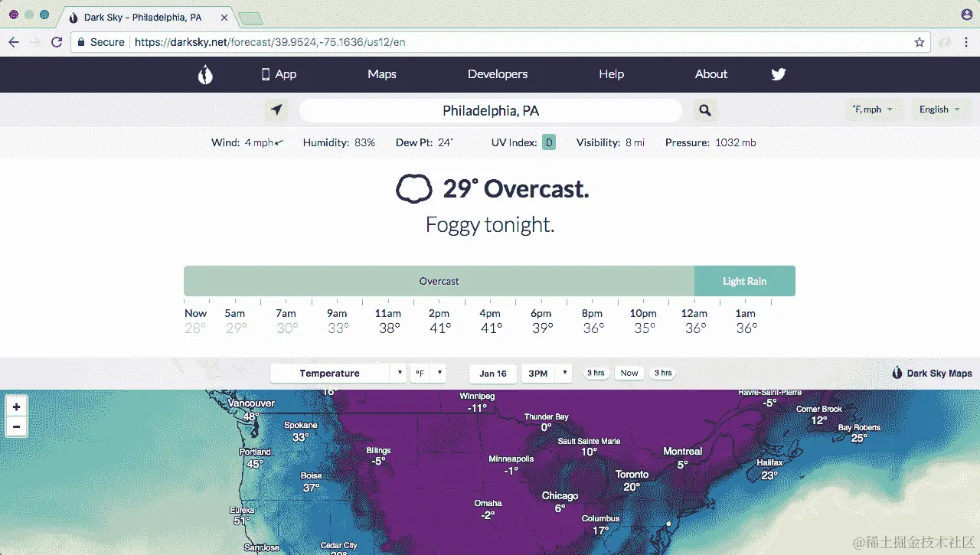This screenshot has height=555, width=980.
Task: Step map back 3 hrs
Action: tap(596, 373)
